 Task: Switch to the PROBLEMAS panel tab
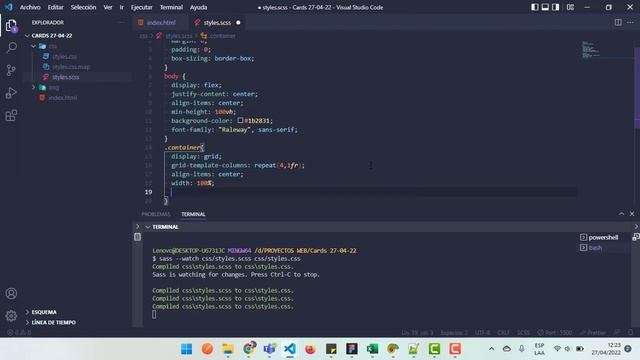point(156,214)
